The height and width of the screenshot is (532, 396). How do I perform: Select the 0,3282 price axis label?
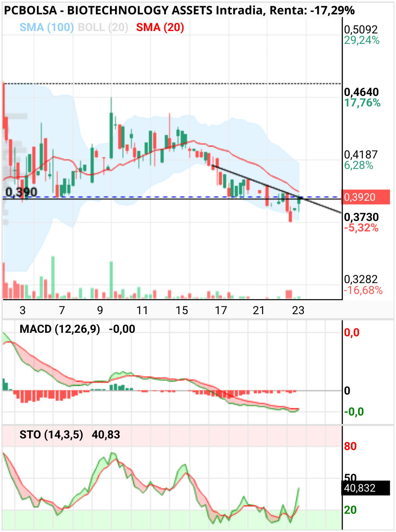(361, 279)
